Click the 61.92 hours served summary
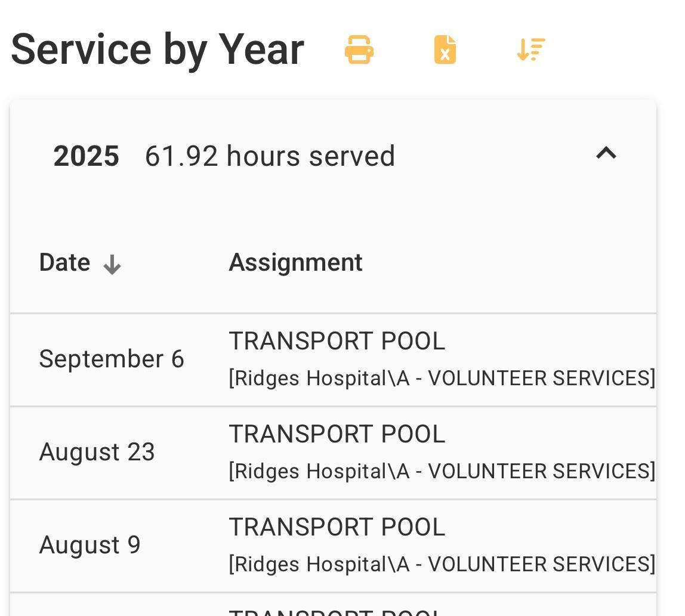Image resolution: width=685 pixels, height=616 pixels. [270, 156]
